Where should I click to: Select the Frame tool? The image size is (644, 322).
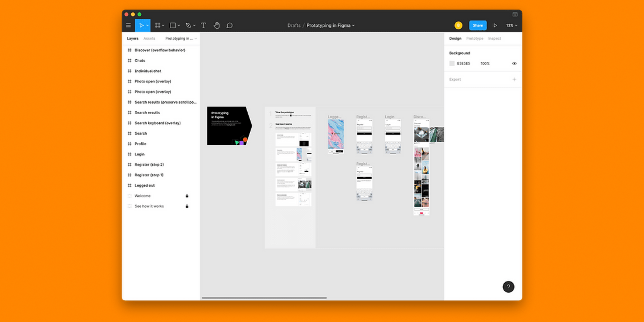click(x=157, y=25)
